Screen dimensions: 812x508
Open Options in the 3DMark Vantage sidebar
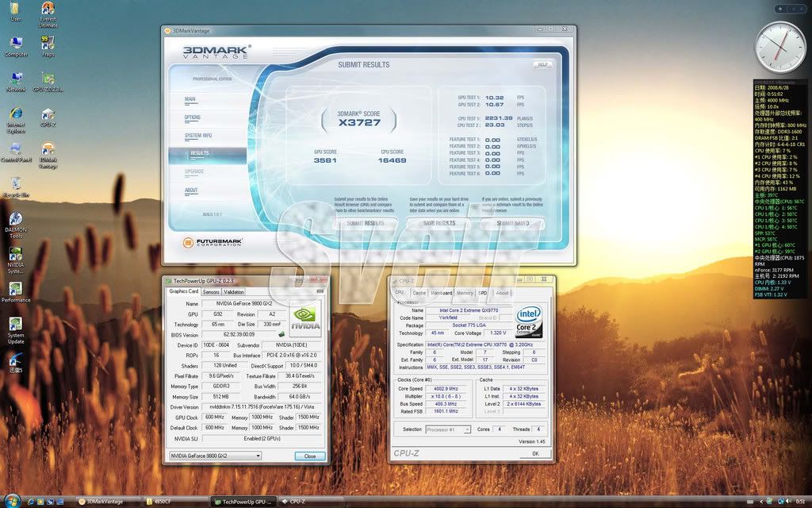pyautogui.click(x=193, y=117)
